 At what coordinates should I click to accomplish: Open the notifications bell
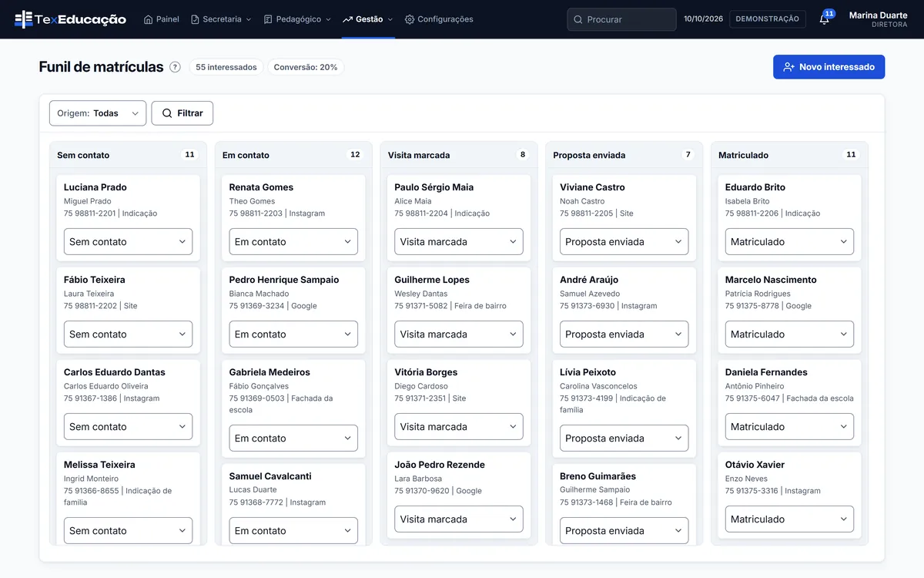click(825, 19)
